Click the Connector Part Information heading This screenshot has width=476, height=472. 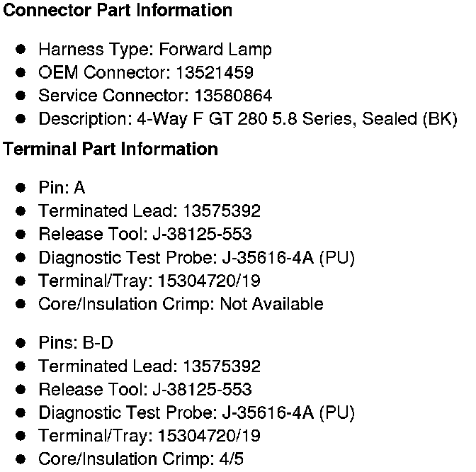click(118, 11)
